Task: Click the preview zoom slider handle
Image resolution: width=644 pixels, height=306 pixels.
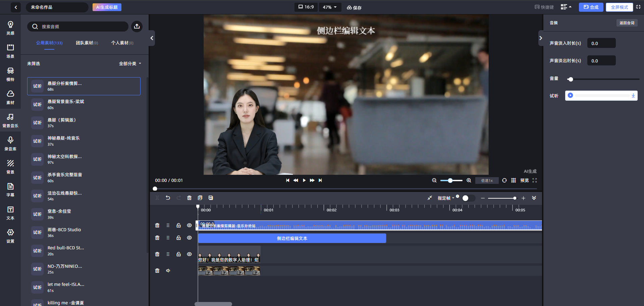Action: tap(450, 181)
